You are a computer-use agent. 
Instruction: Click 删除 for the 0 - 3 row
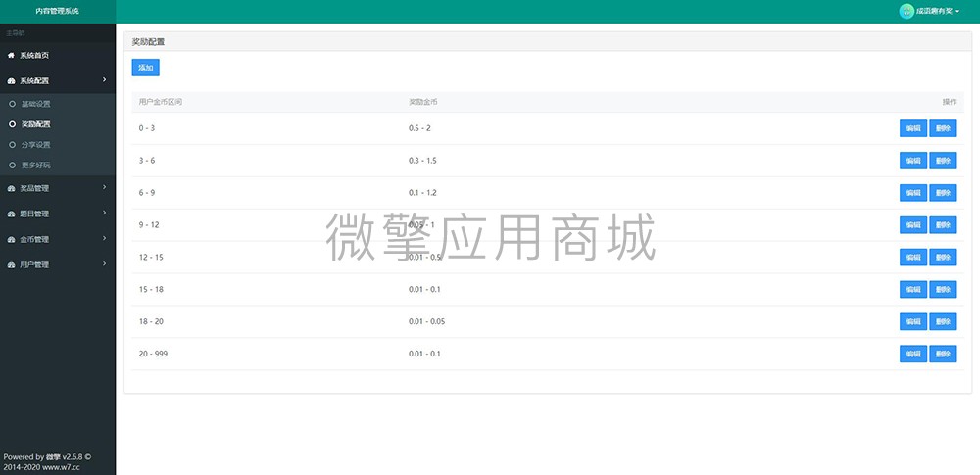click(x=943, y=128)
